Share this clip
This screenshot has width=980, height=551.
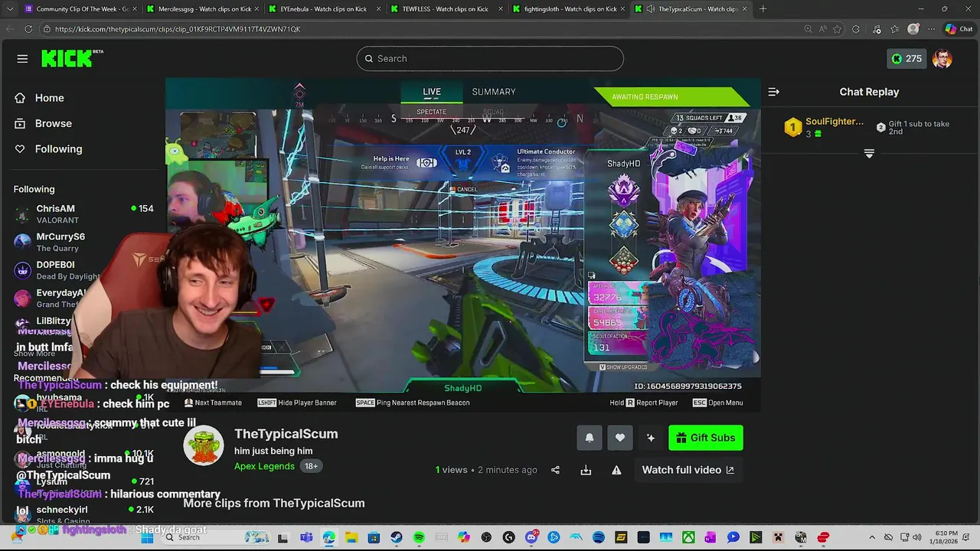click(556, 470)
